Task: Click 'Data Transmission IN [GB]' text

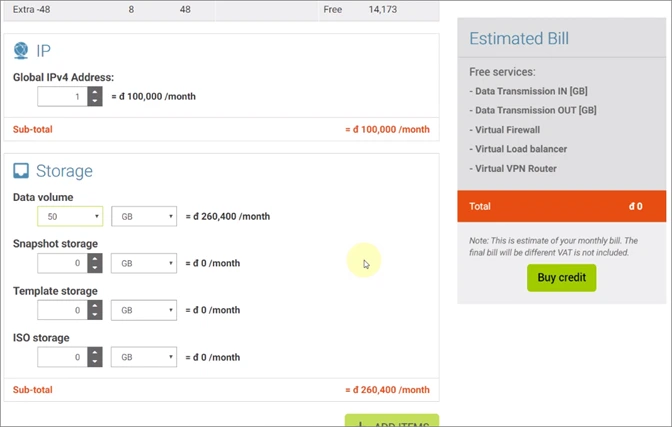Action: pyautogui.click(x=531, y=91)
